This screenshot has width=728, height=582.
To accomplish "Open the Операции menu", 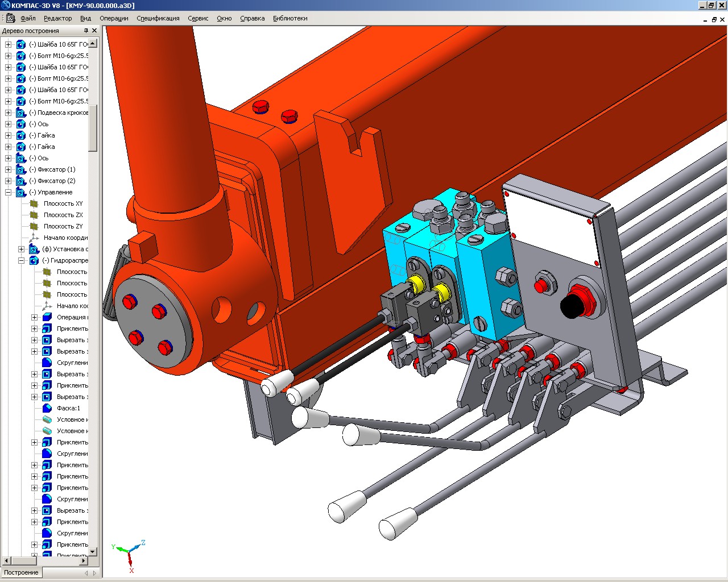I will point(114,18).
